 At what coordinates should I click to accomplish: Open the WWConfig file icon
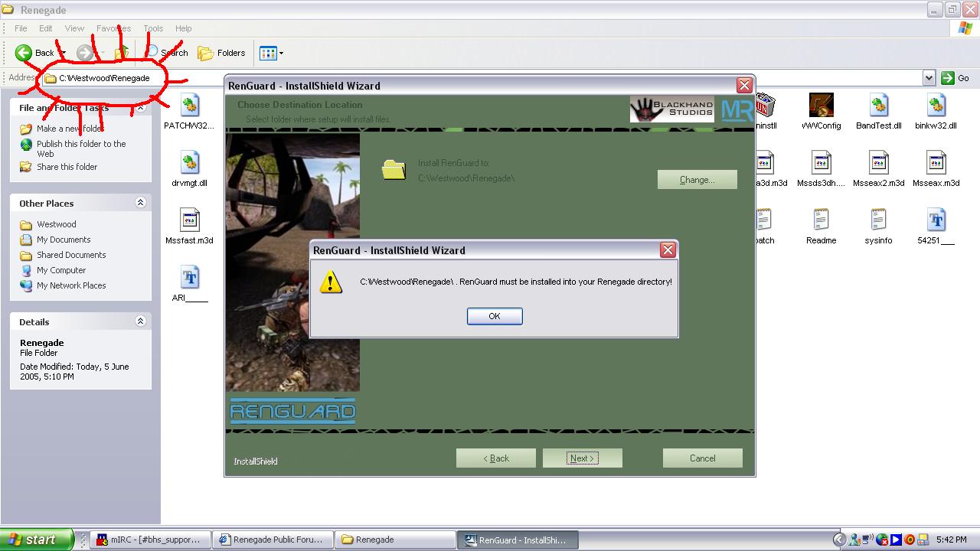pos(821,106)
